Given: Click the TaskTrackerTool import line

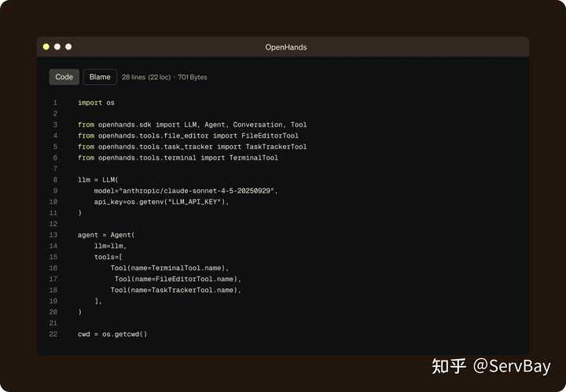Looking at the screenshot, I should pyautogui.click(x=192, y=147).
